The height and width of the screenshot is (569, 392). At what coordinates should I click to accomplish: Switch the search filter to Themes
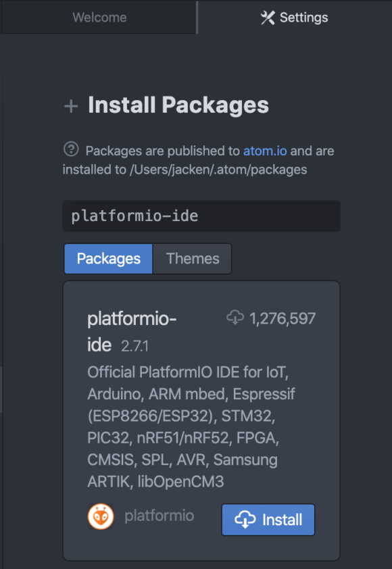click(x=193, y=259)
